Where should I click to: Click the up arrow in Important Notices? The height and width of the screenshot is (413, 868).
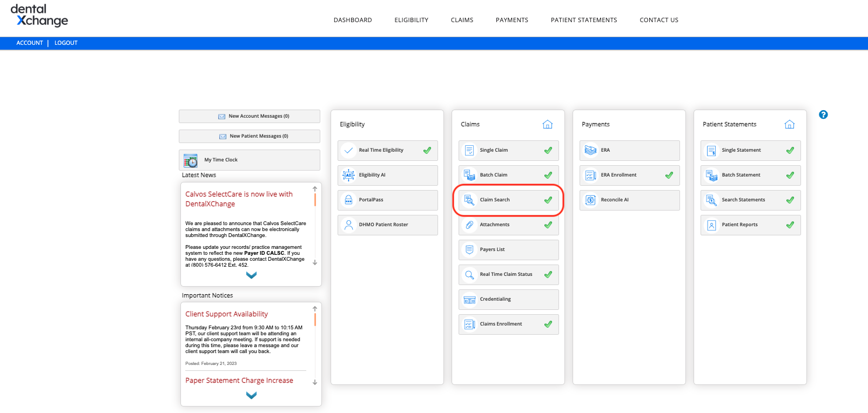[x=315, y=309]
